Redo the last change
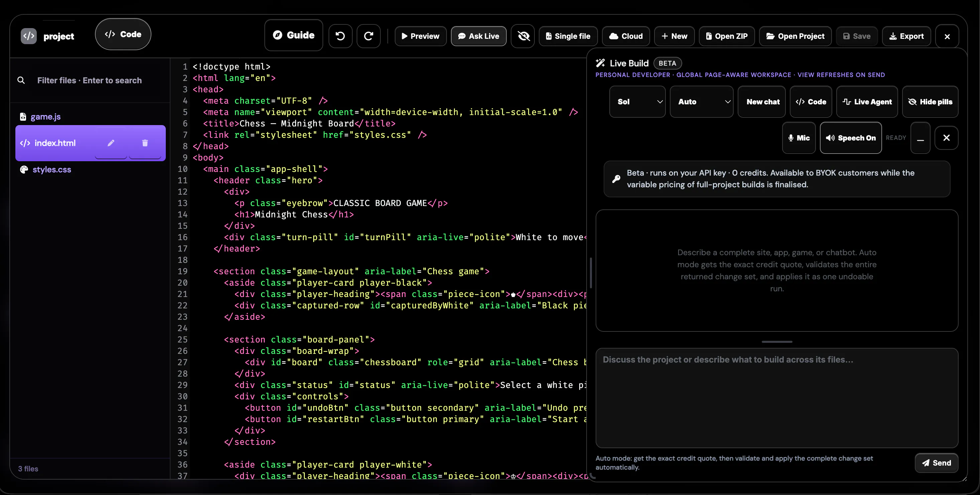Image resolution: width=980 pixels, height=495 pixels. click(368, 36)
